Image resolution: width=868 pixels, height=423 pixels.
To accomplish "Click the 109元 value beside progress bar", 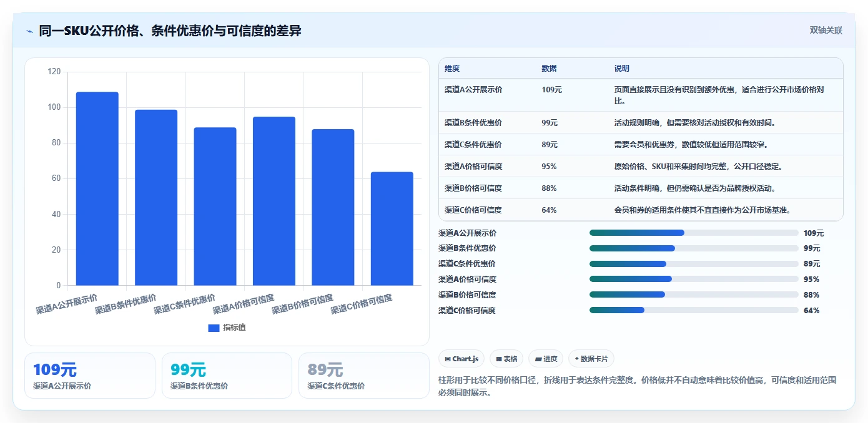I will point(814,233).
